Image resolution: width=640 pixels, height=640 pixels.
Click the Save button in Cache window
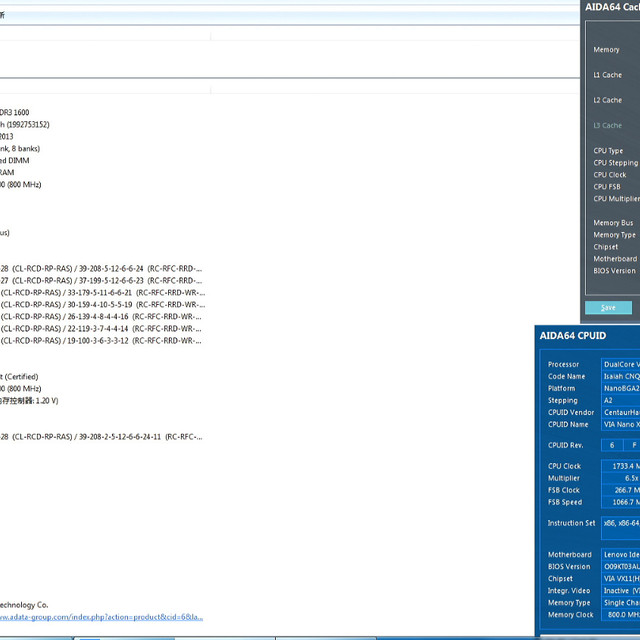(x=608, y=307)
